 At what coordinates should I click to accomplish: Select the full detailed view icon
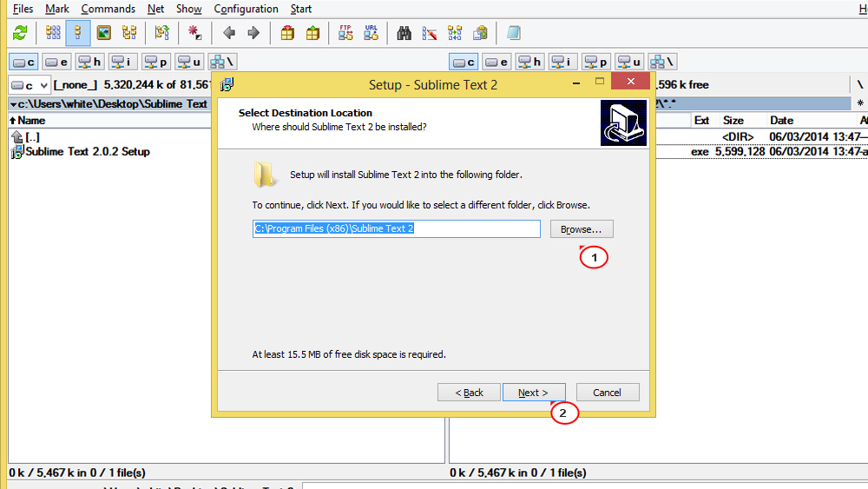78,33
